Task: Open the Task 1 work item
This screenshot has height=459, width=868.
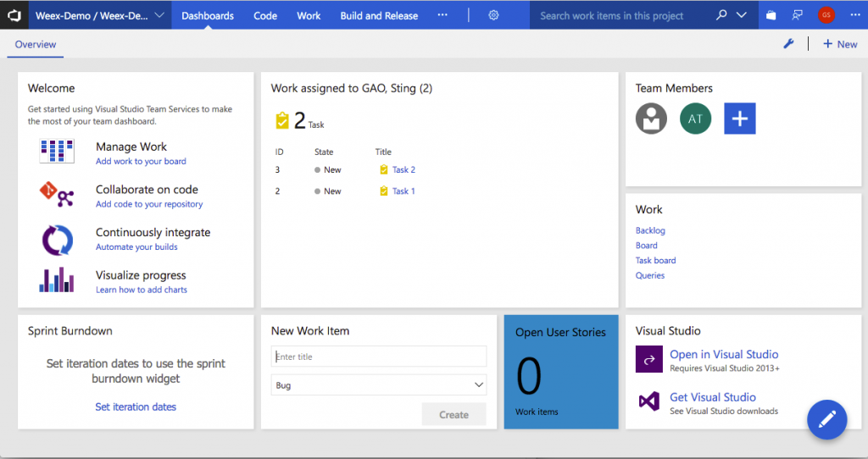Action: click(x=403, y=191)
